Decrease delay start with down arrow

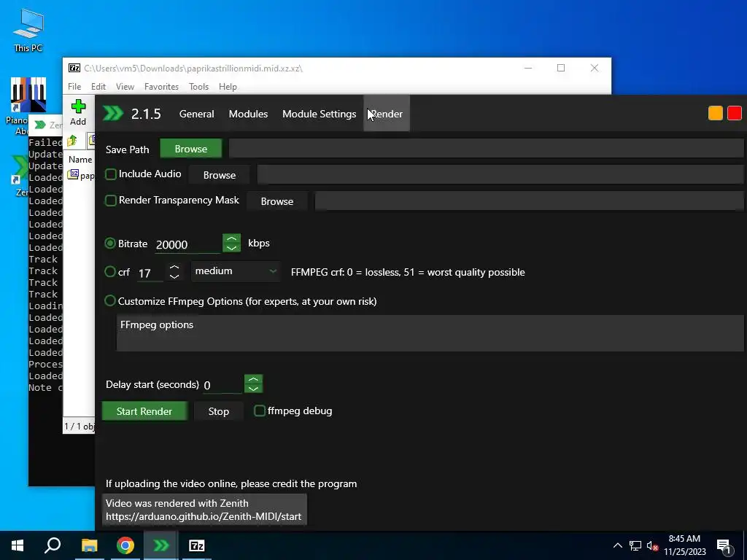(x=253, y=389)
